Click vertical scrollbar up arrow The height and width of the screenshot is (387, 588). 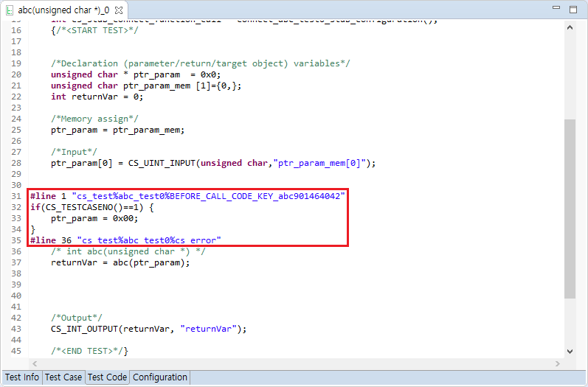point(570,27)
